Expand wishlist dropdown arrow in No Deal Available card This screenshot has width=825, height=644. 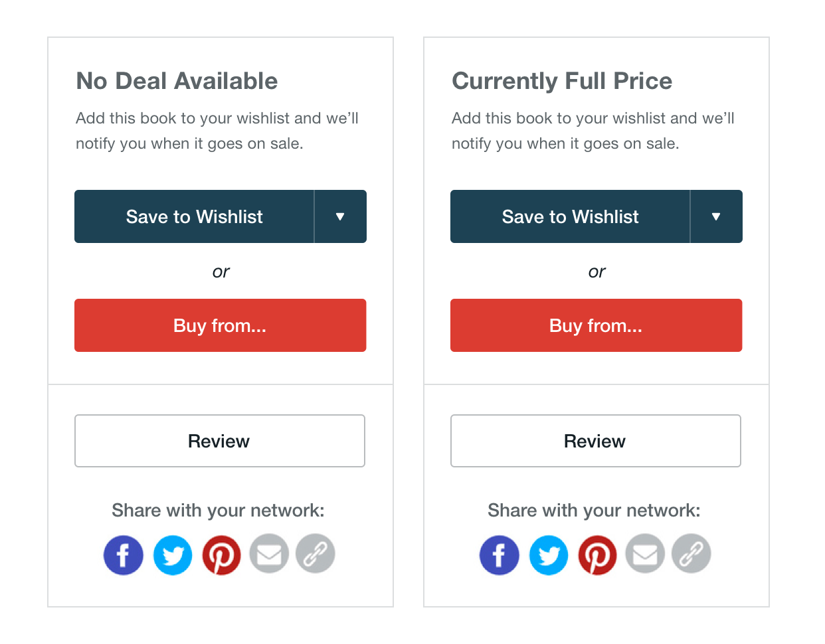(x=340, y=216)
